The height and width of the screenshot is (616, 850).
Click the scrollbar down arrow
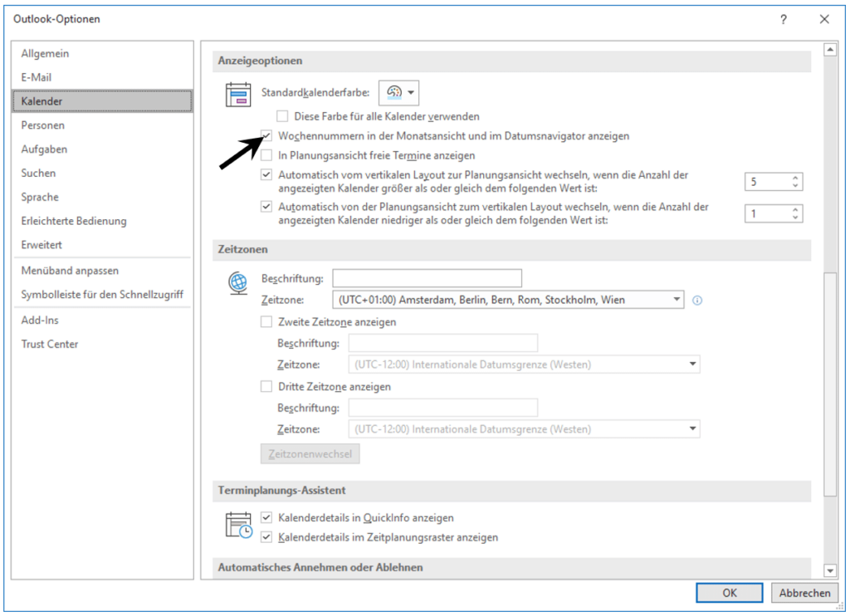(830, 570)
